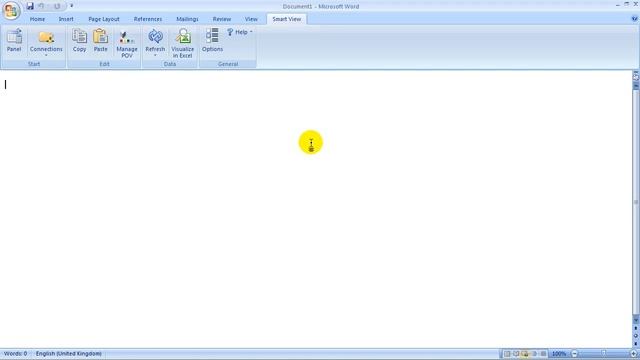The image size is (640, 360).
Task: Click the Select Browse Object button
Action: (x=636, y=336)
